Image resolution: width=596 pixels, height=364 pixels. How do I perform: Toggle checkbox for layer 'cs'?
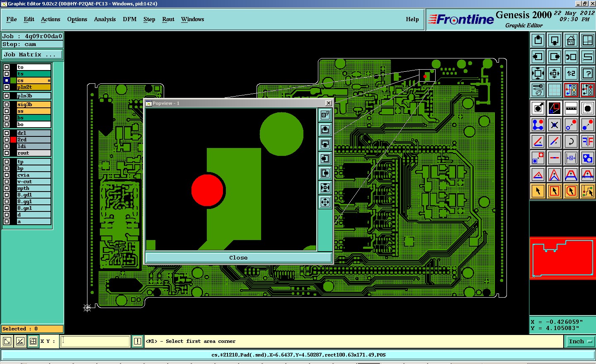coord(7,80)
